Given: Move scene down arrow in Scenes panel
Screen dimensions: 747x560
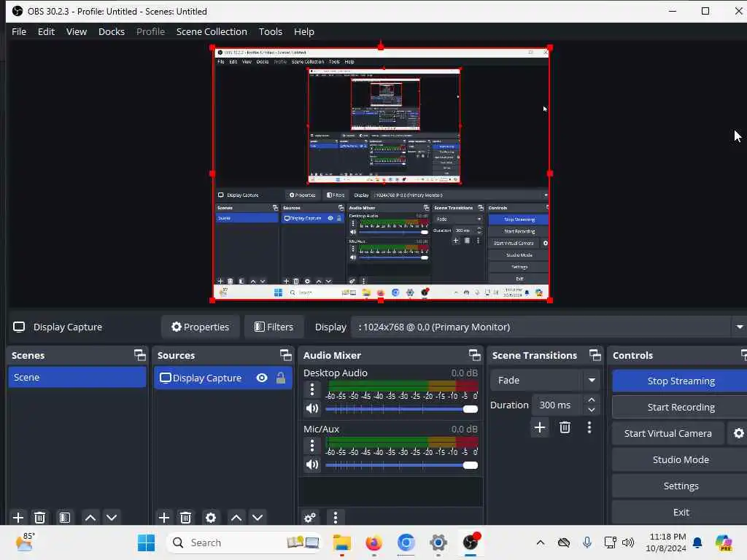Looking at the screenshot, I should click(112, 518).
